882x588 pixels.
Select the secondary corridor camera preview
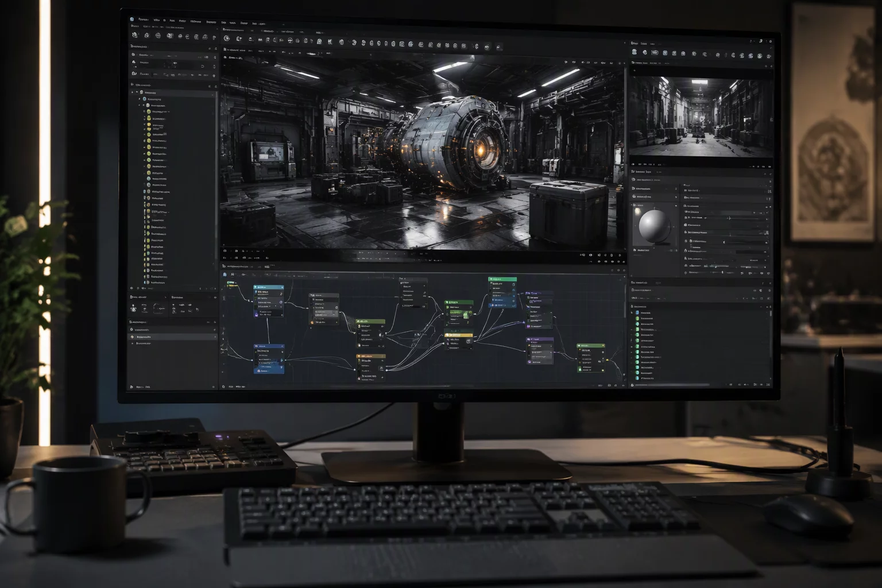tap(701, 117)
